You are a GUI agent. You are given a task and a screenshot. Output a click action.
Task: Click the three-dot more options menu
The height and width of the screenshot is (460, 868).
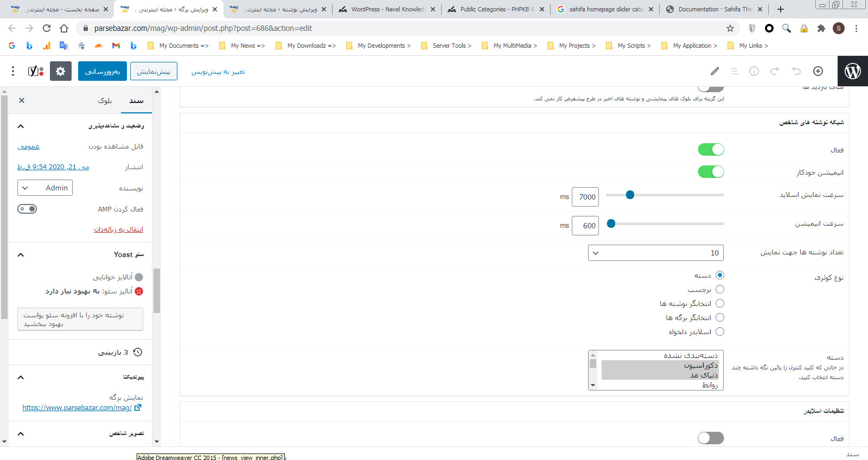(13, 71)
